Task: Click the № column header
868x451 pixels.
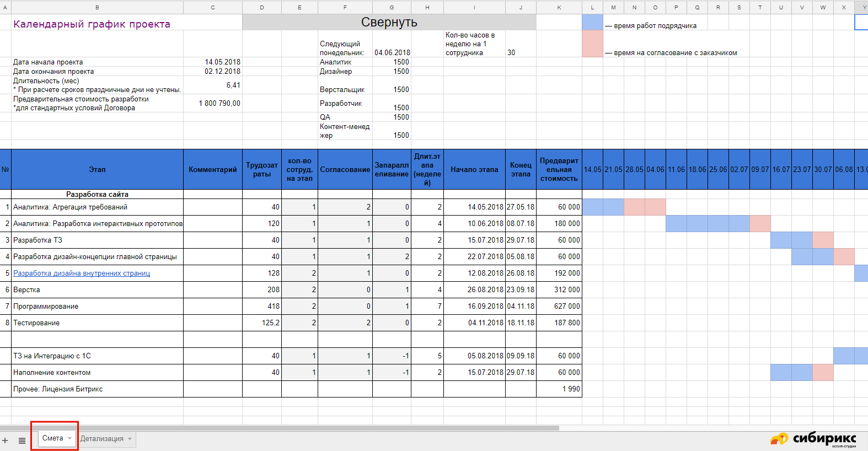Action: tap(6, 170)
